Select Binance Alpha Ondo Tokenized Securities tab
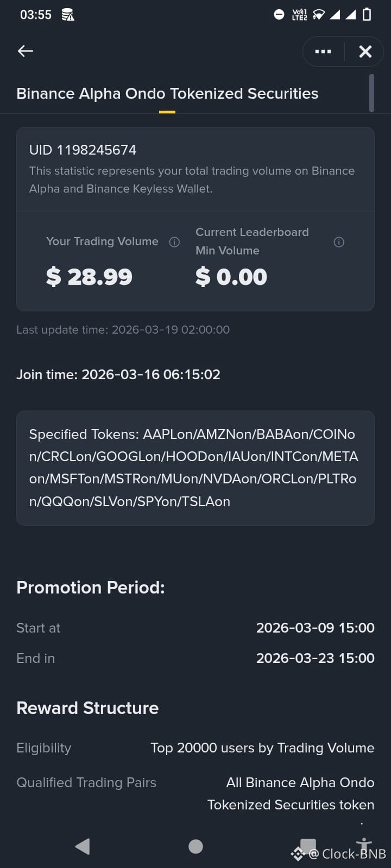 167,93
